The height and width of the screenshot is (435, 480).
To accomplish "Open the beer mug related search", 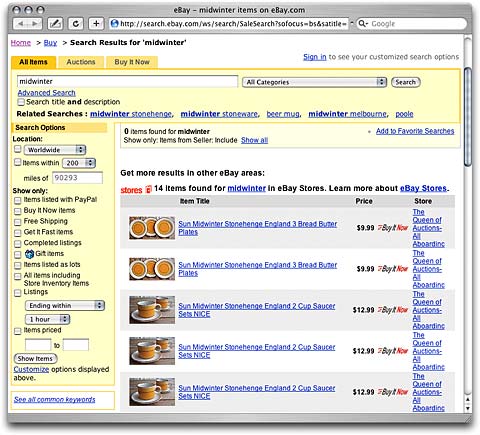I will [283, 114].
